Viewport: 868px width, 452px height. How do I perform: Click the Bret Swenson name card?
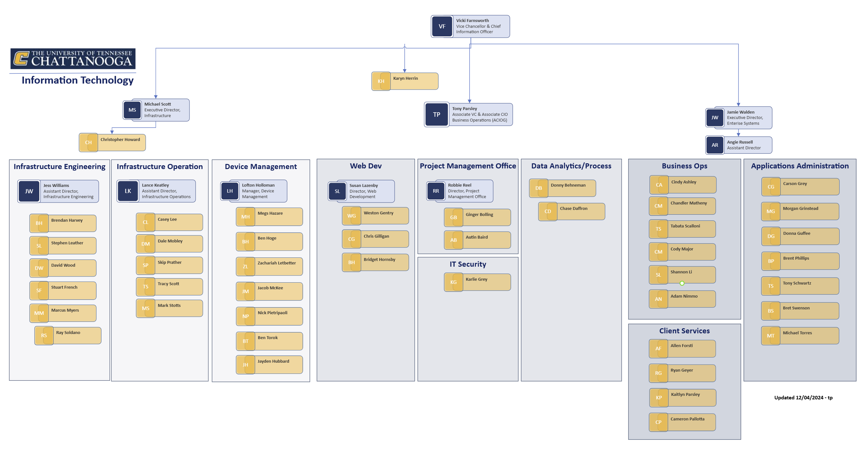point(800,311)
